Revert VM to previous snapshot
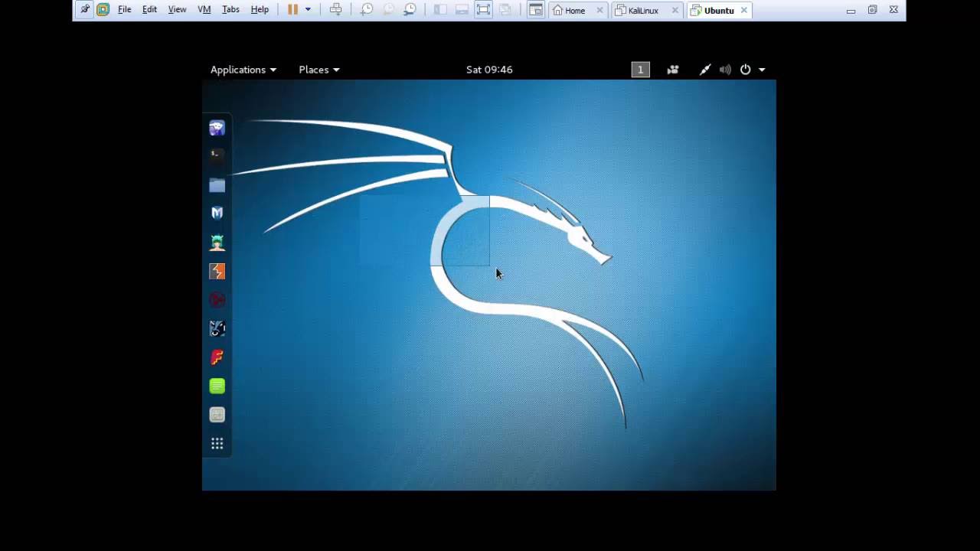This screenshot has width=980, height=551. coord(388,10)
